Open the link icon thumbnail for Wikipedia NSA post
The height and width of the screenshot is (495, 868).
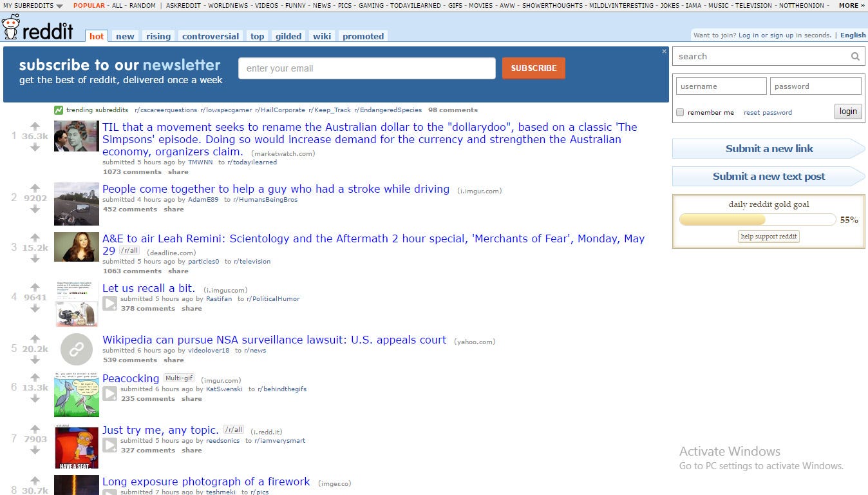pyautogui.click(x=77, y=349)
